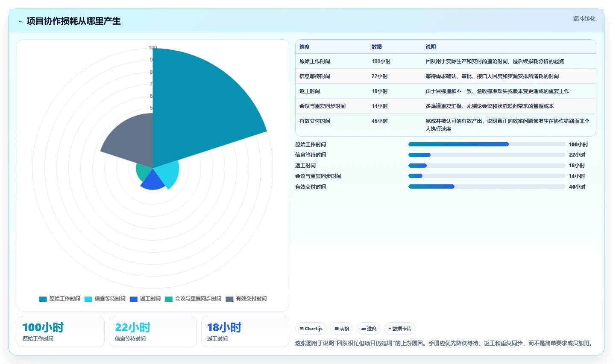
Task: Click the 维度 column header
Action: [305, 47]
